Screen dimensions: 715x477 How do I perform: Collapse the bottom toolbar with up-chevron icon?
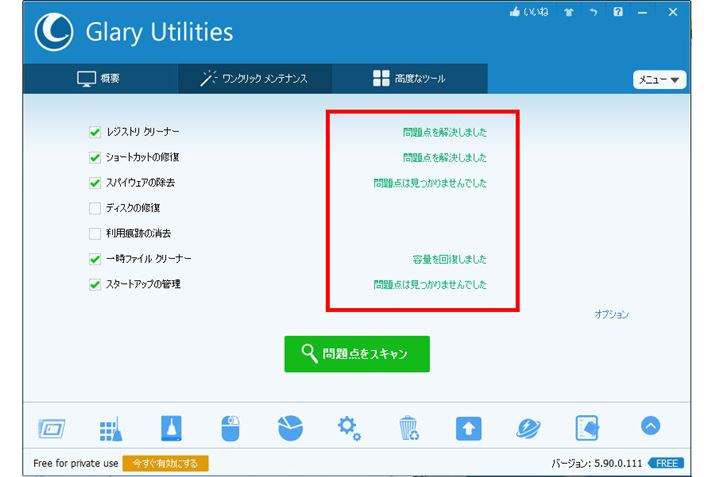click(x=650, y=426)
